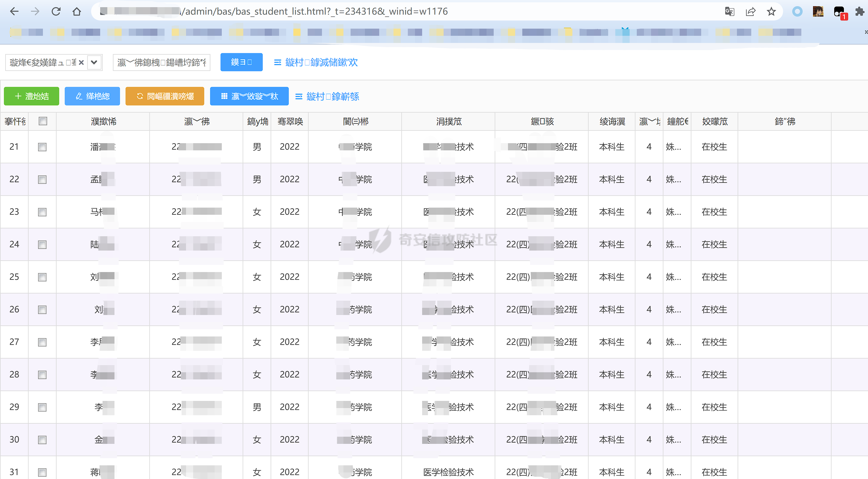
Task: Clear the first filter dropdown's X icon
Action: (x=81, y=62)
